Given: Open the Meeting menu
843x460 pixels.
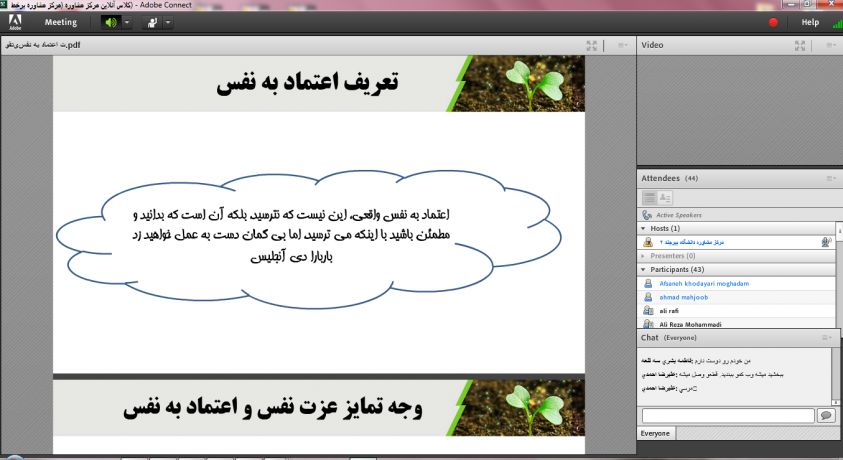Looking at the screenshot, I should (x=61, y=22).
